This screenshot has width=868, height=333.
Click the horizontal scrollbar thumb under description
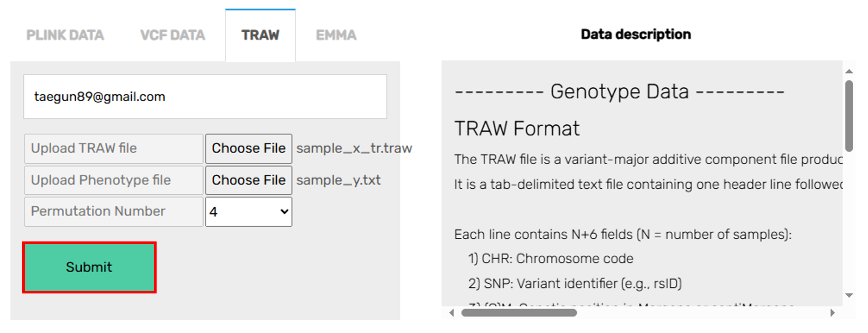point(519,313)
